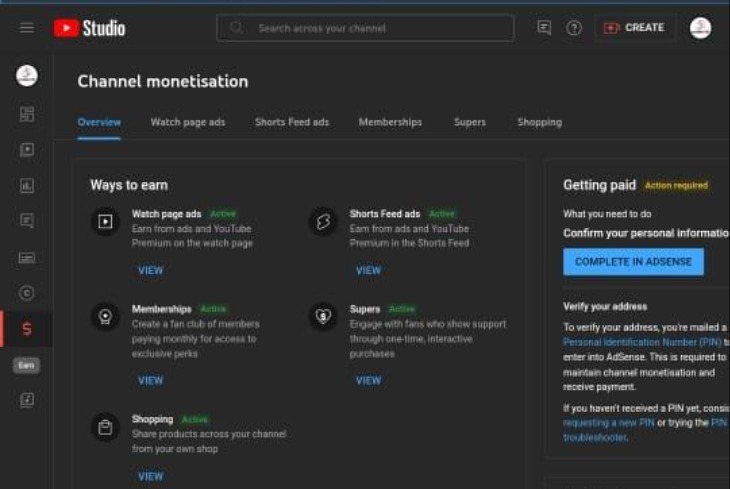Click requesting a new PIN link

(609, 423)
